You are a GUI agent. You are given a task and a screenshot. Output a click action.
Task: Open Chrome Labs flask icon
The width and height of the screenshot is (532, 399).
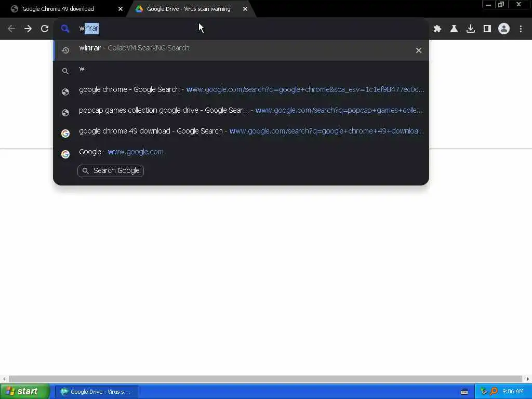click(454, 29)
